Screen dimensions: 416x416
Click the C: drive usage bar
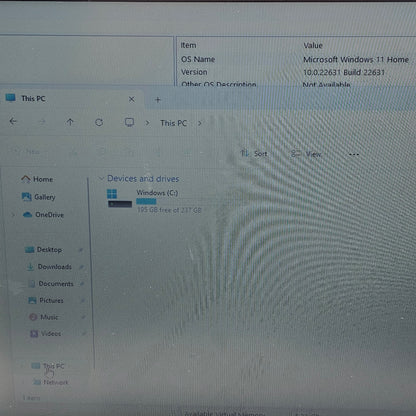point(169,201)
